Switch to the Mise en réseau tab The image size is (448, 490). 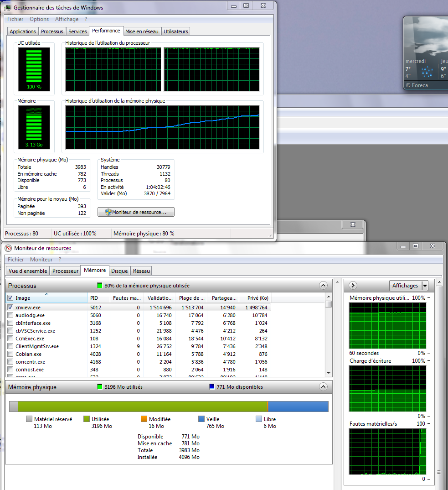[142, 31]
